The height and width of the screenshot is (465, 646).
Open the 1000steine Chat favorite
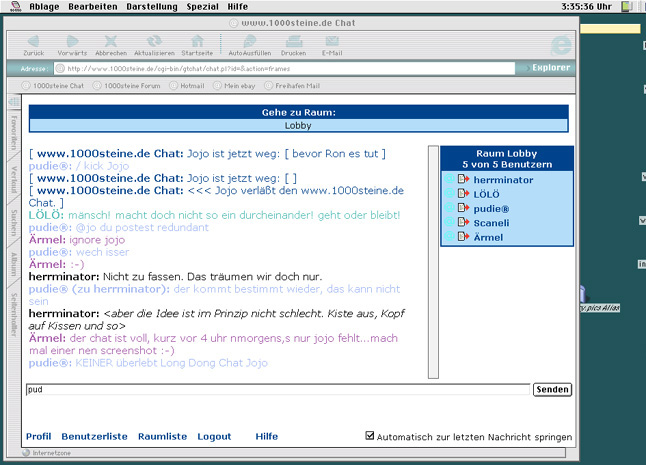(x=53, y=86)
